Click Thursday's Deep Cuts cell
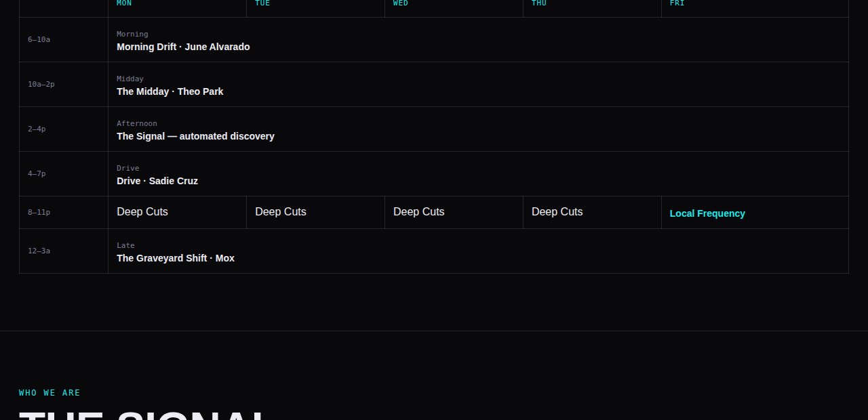Image resolution: width=868 pixels, height=420 pixels. tap(592, 212)
